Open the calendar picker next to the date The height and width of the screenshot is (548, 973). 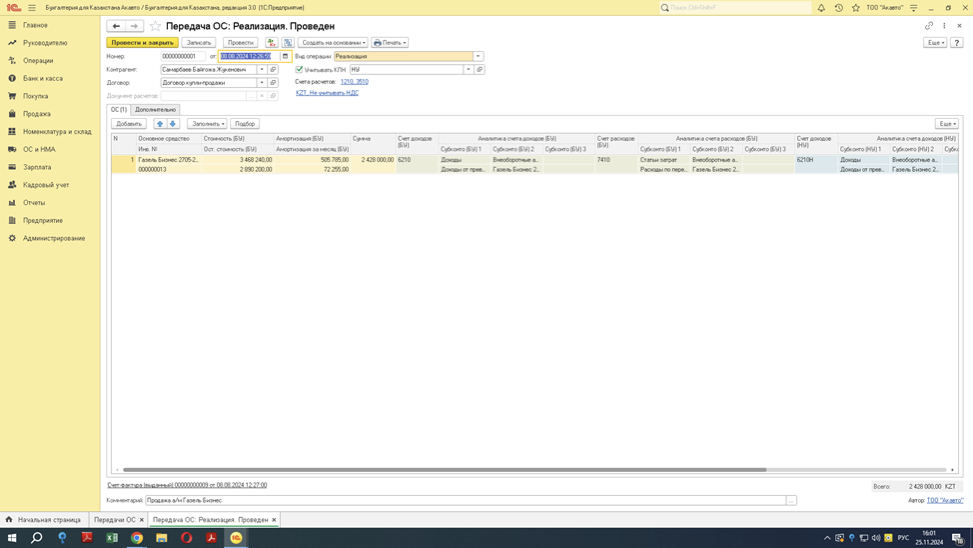click(285, 57)
